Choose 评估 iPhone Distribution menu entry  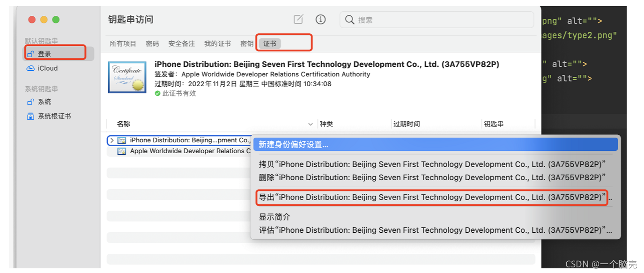(436, 230)
